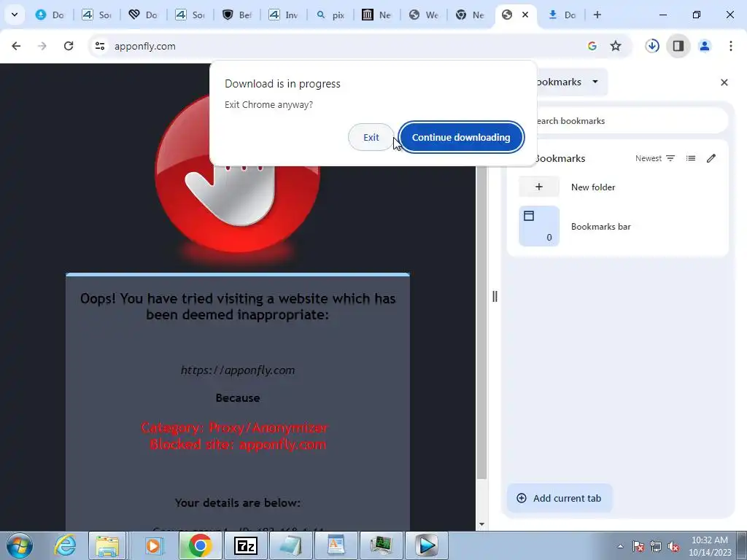747x560 pixels.
Task: Open the document editor taskbar icon
Action: click(336, 545)
